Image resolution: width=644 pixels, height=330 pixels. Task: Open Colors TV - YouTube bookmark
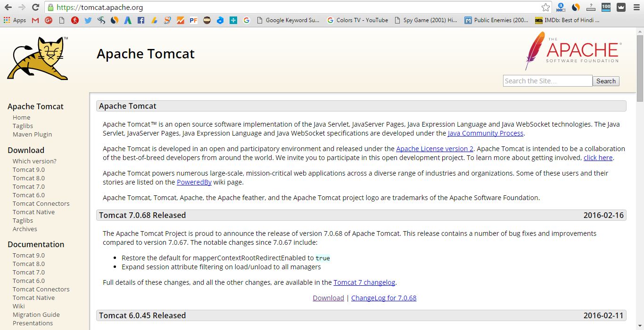click(358, 20)
